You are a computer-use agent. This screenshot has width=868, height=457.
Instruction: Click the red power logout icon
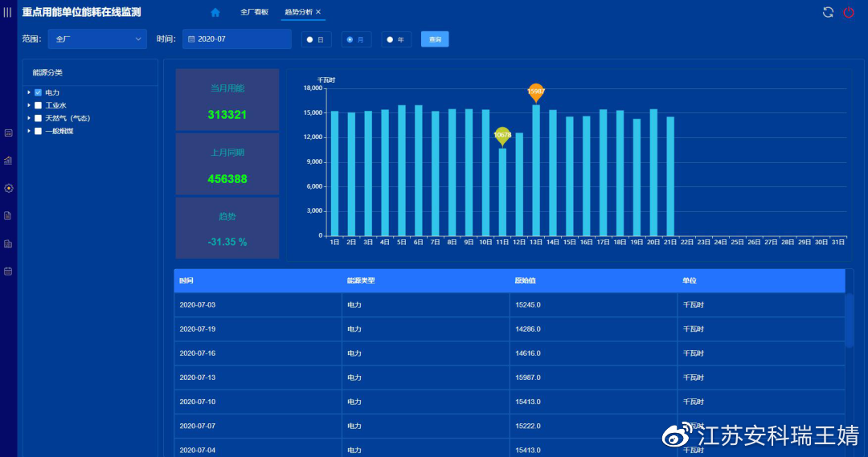click(x=849, y=12)
